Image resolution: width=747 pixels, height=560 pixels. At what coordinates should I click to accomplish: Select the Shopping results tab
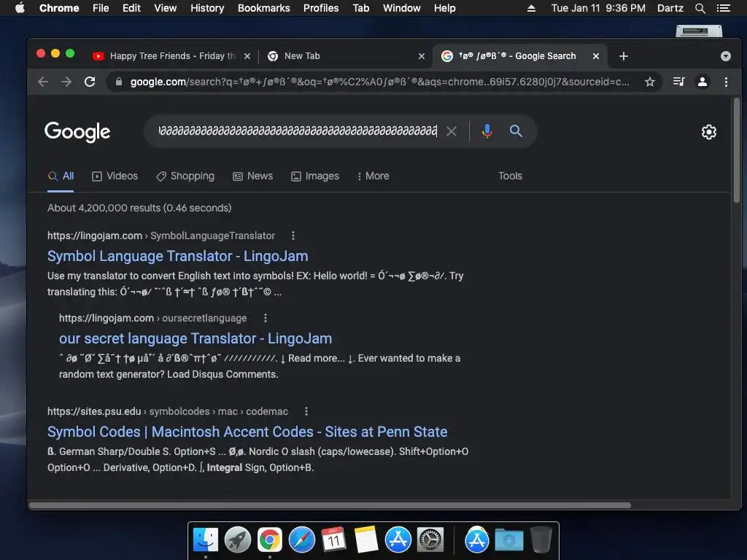[185, 176]
